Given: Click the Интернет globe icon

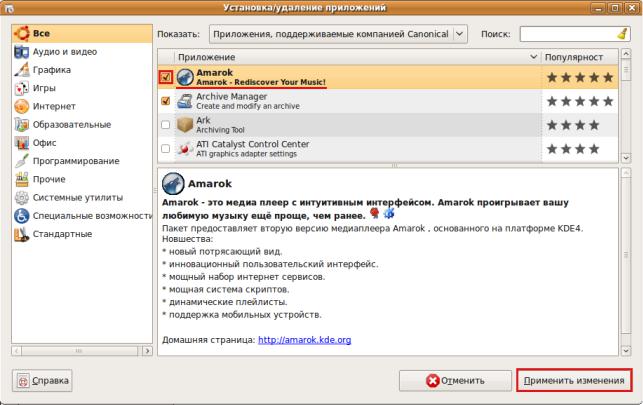Looking at the screenshot, I should [x=21, y=107].
